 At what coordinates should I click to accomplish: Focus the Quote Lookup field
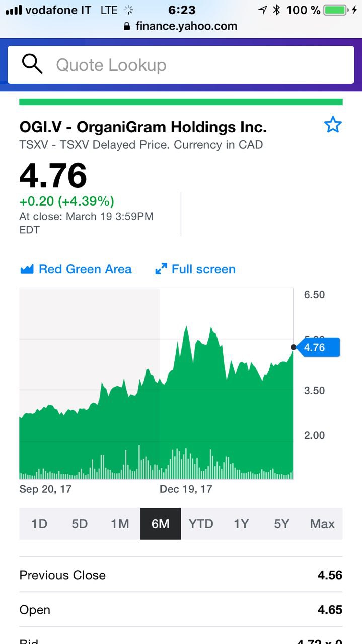click(181, 65)
